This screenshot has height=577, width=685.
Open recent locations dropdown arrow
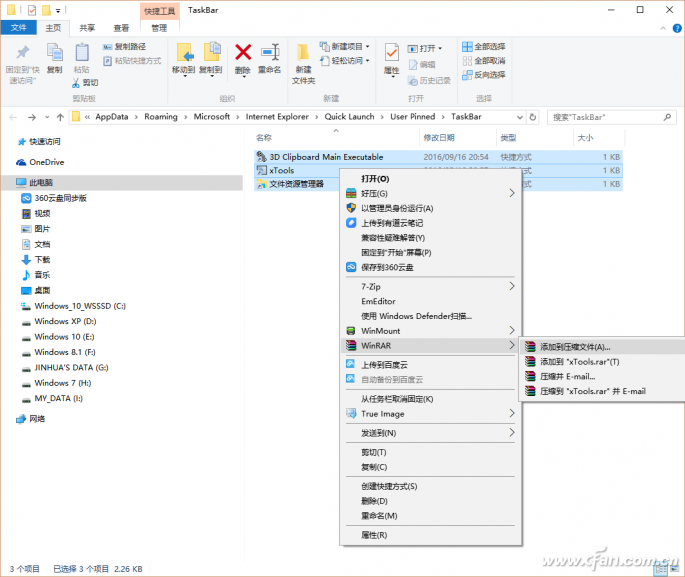47,117
